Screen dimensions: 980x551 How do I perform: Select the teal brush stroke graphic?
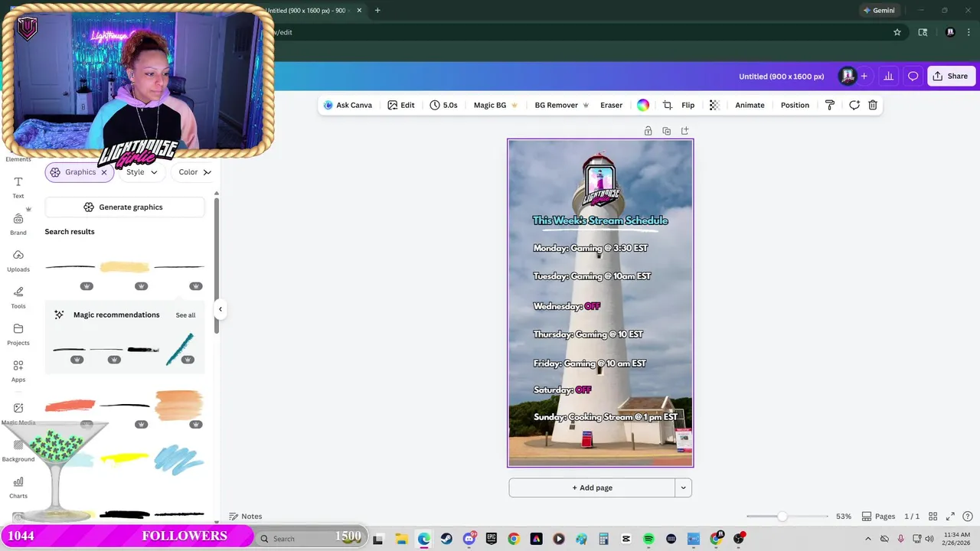pyautogui.click(x=180, y=348)
